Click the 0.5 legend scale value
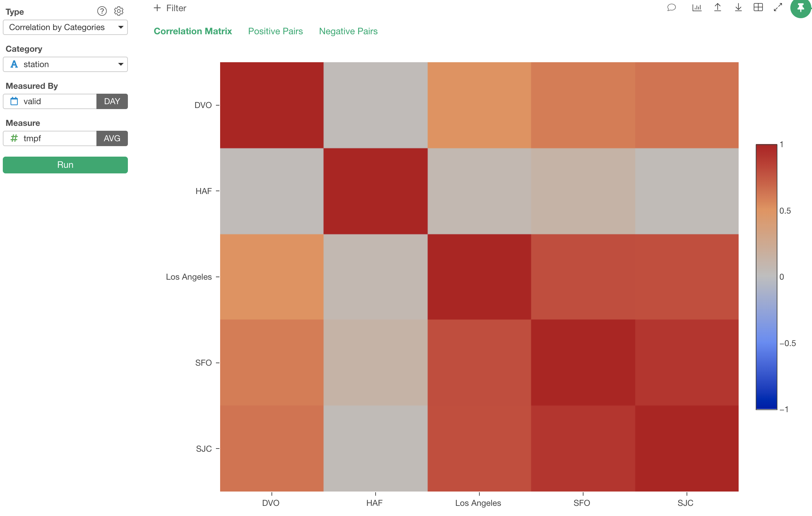The height and width of the screenshot is (516, 812). (x=785, y=210)
